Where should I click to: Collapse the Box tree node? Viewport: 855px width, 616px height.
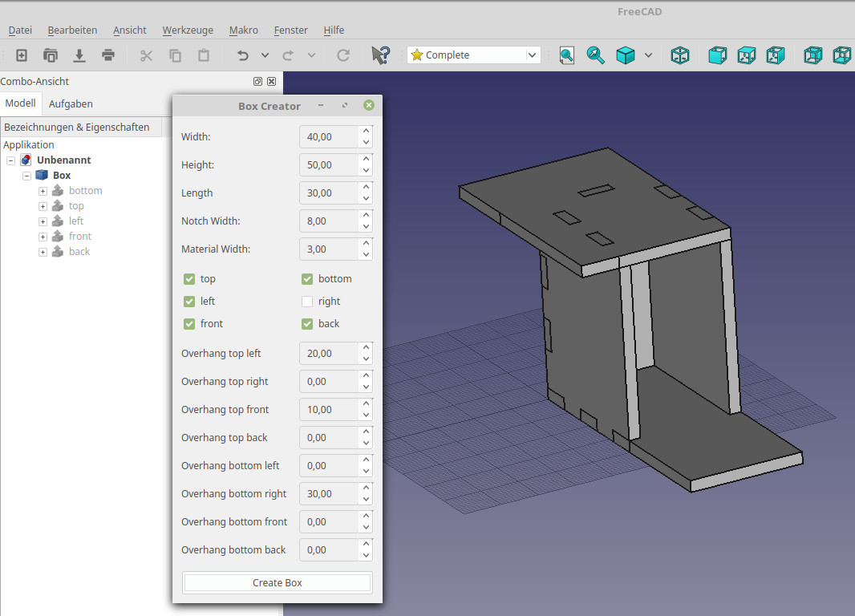click(26, 176)
